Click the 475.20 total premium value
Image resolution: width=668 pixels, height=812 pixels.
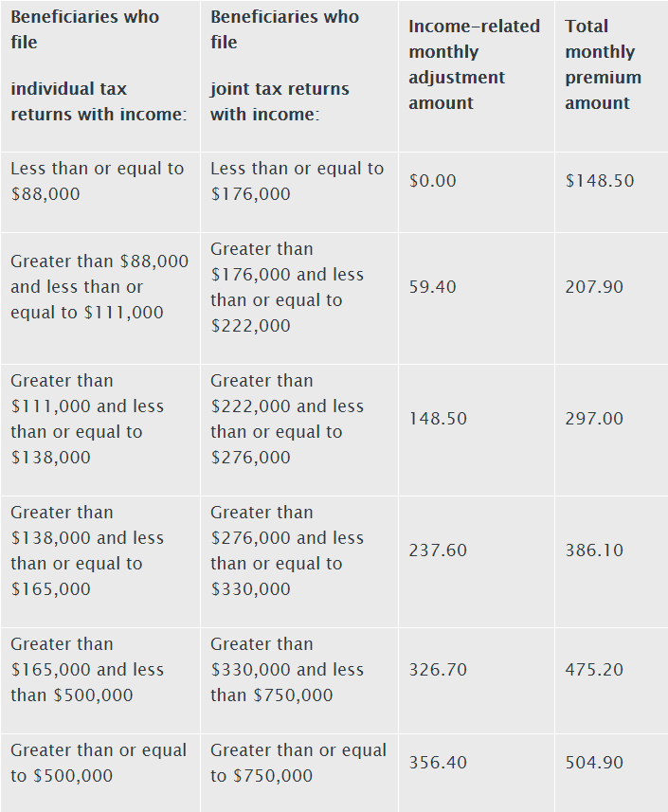coord(594,670)
